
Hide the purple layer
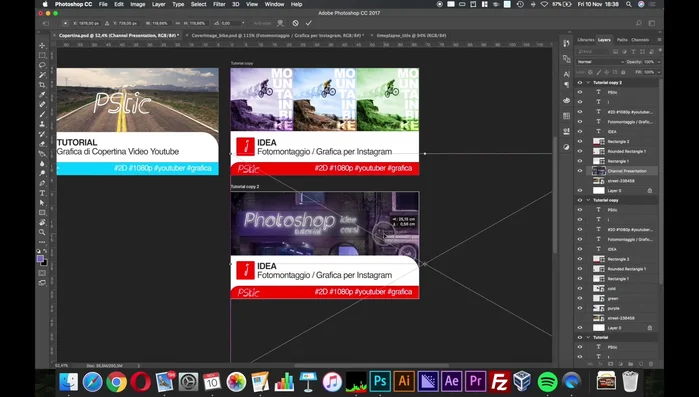580,308
